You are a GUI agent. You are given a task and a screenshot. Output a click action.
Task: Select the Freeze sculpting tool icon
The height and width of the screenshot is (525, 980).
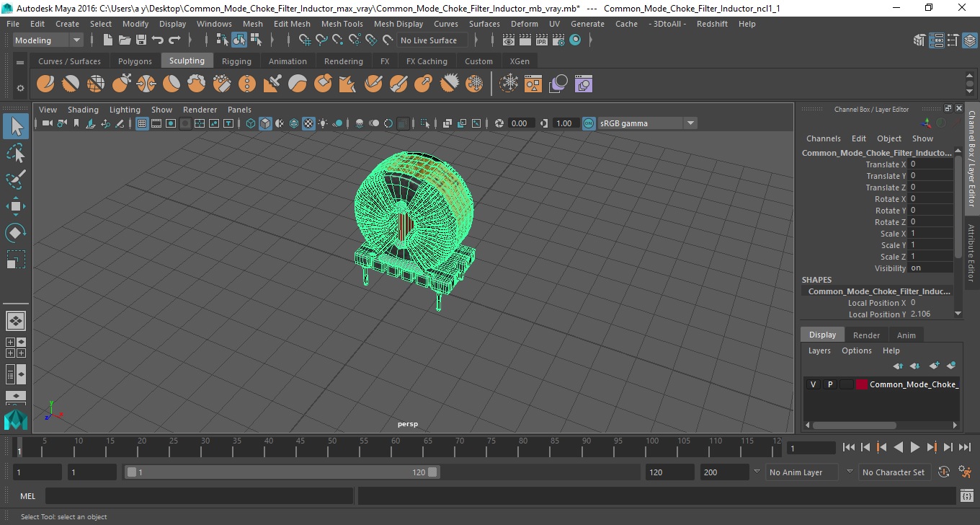click(x=474, y=84)
